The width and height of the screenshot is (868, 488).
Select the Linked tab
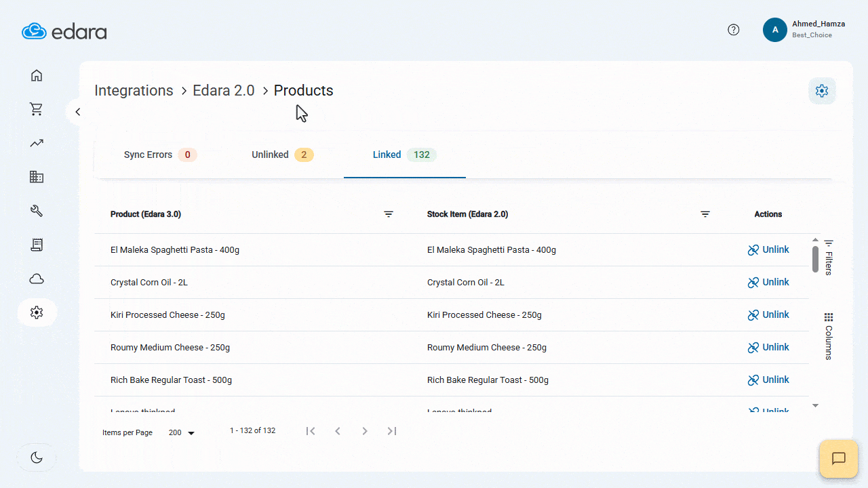[405, 155]
